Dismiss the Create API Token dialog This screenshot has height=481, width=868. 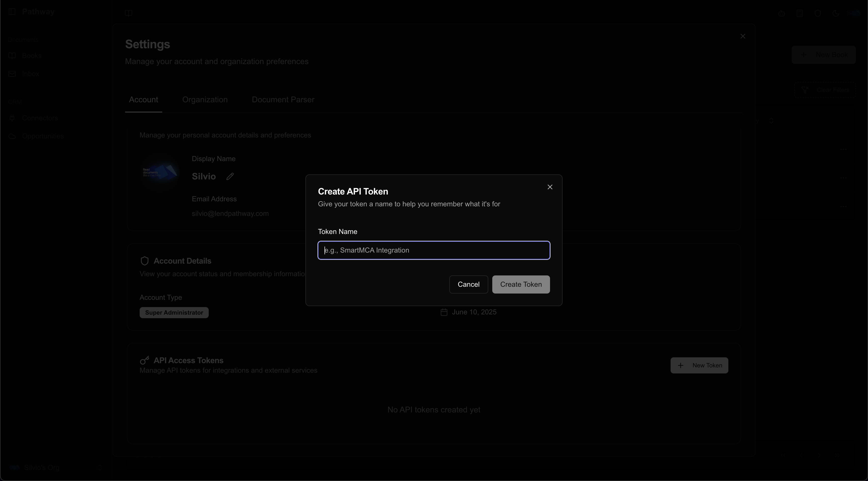point(550,187)
